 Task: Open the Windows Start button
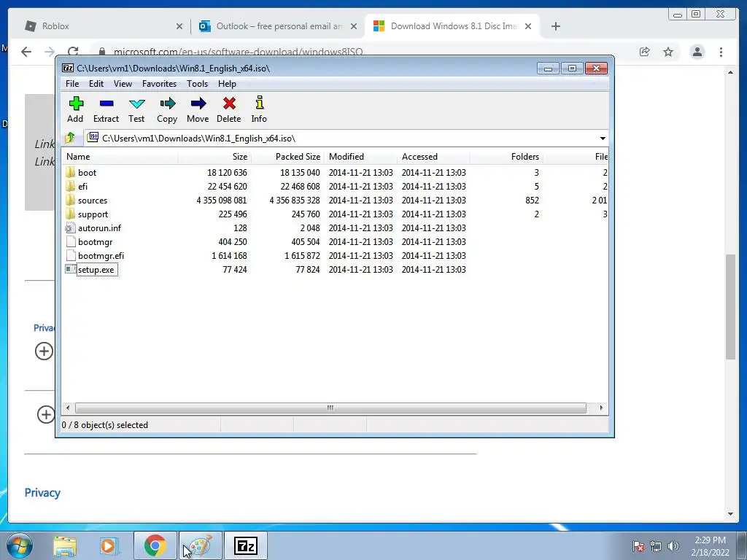tap(20, 545)
